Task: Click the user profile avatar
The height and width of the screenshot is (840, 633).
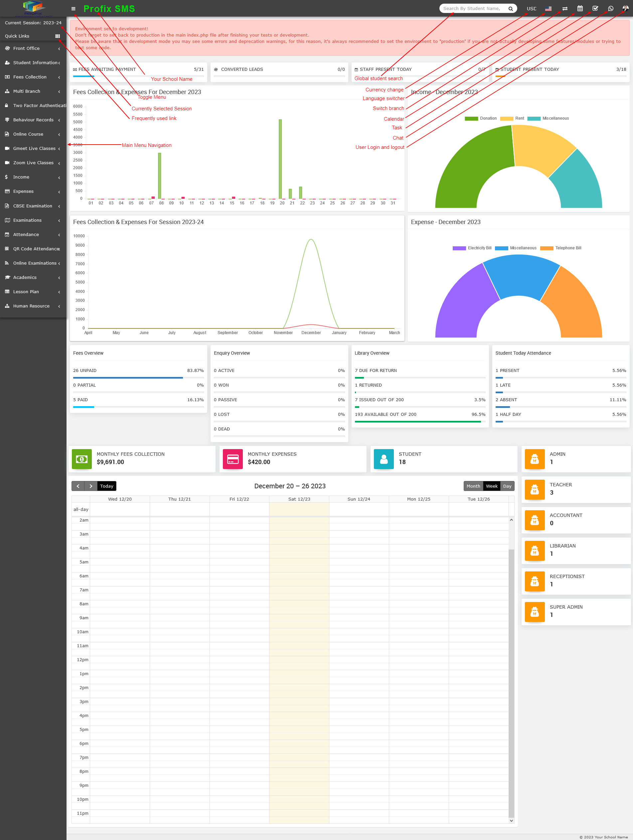Action: point(625,8)
